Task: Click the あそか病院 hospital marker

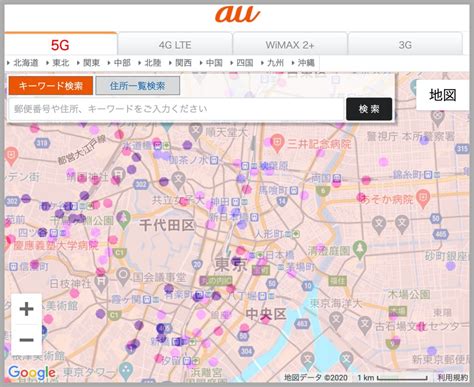Action: (x=423, y=199)
